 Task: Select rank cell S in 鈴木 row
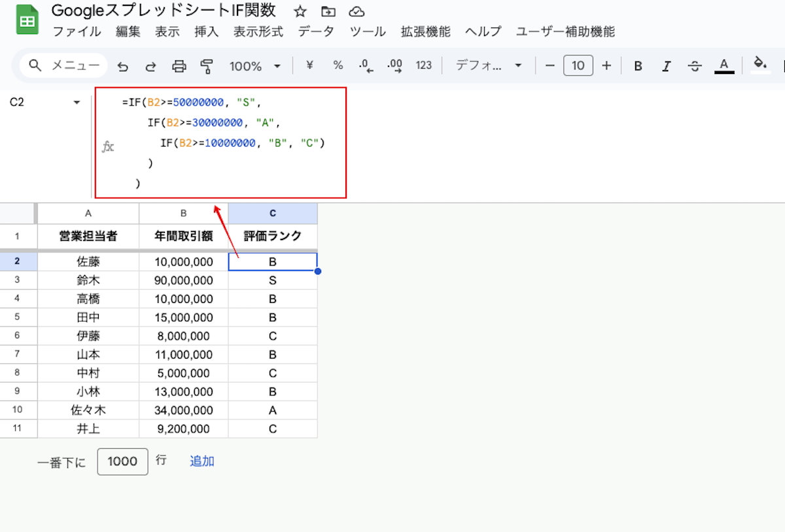[x=273, y=280]
